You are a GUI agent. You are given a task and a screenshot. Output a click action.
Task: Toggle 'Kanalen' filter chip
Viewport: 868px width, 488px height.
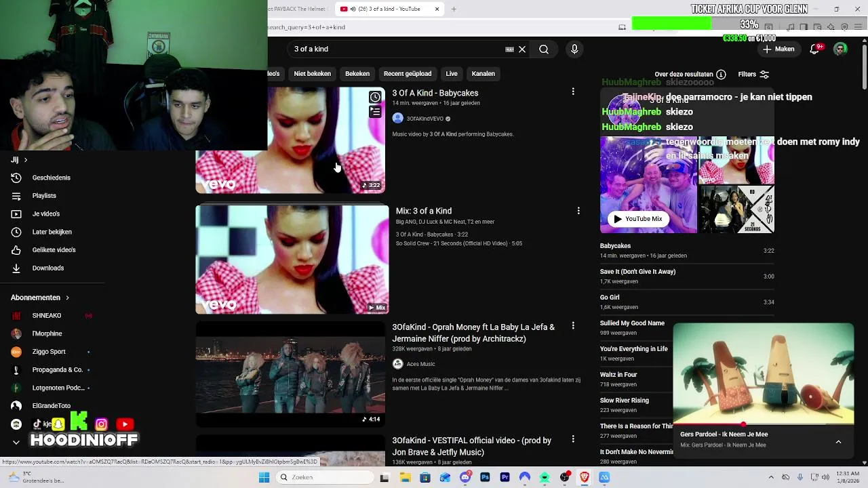point(484,74)
